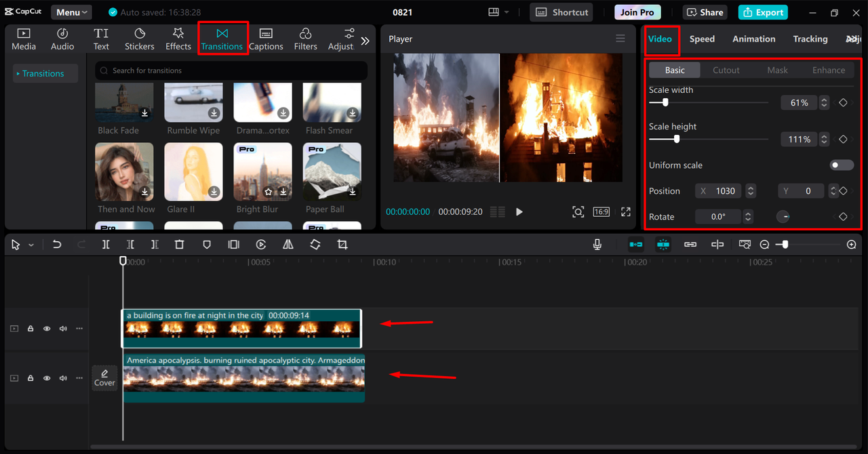This screenshot has height=454, width=868.
Task: Click the Share button
Action: pos(705,12)
